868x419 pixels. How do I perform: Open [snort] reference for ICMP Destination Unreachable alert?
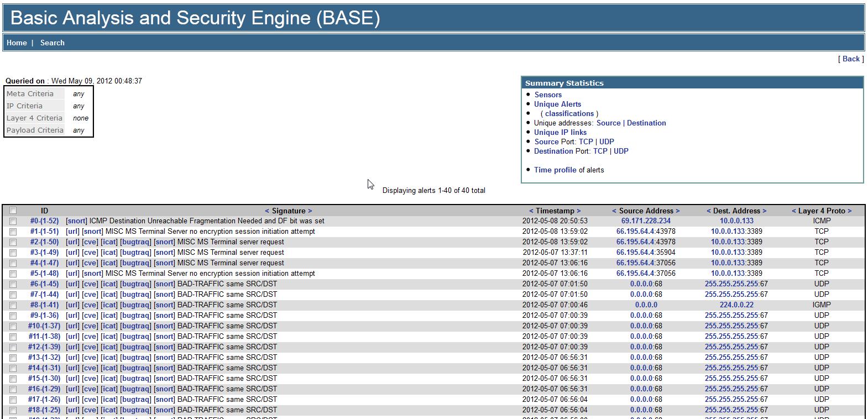76,221
